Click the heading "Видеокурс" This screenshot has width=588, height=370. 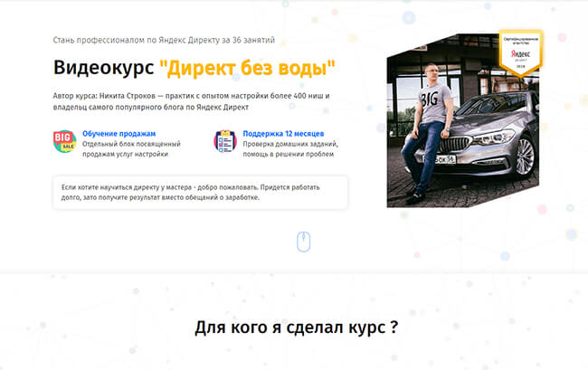point(103,68)
